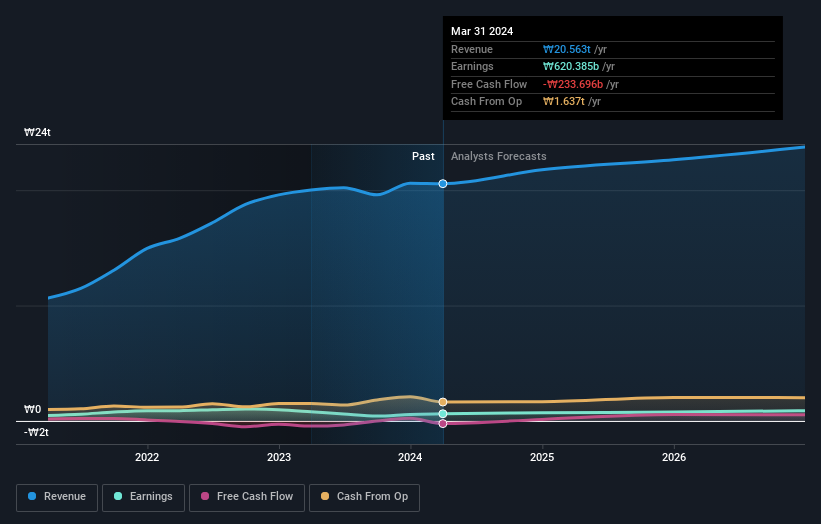
Task: Select the pink Free Cash Flow data point
Action: coord(443,423)
